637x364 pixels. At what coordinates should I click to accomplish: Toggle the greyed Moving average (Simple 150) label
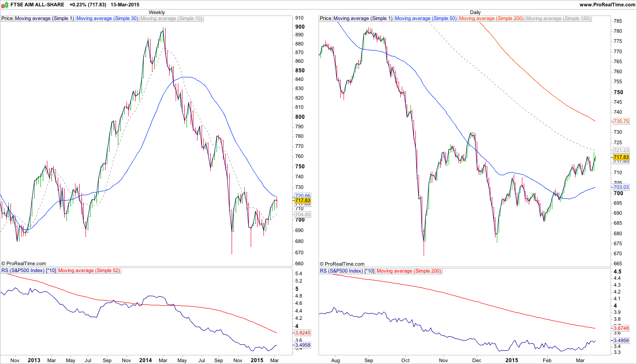tap(558, 19)
